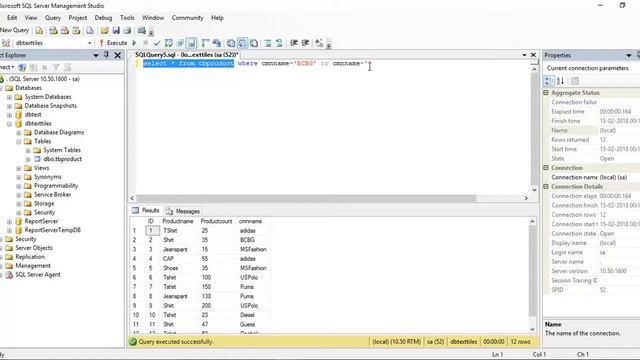This screenshot has height=360, width=640.
Task: Click the Increase Indent icon
Action: coord(305,43)
